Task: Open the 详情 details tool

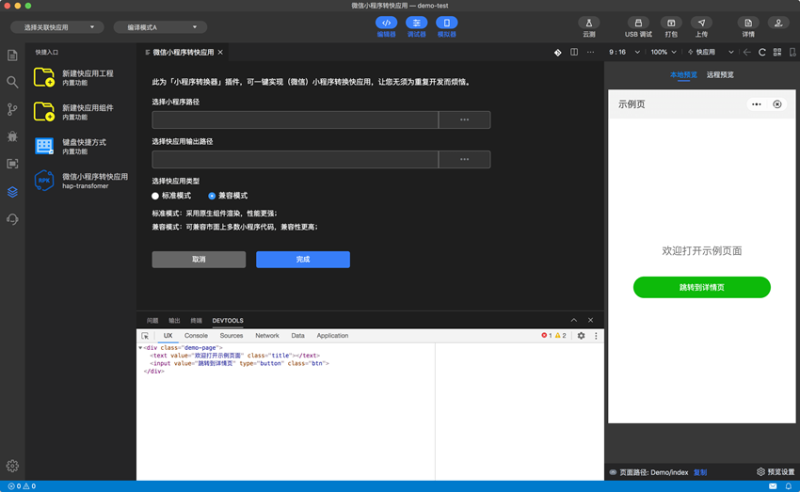Action: coord(748,27)
